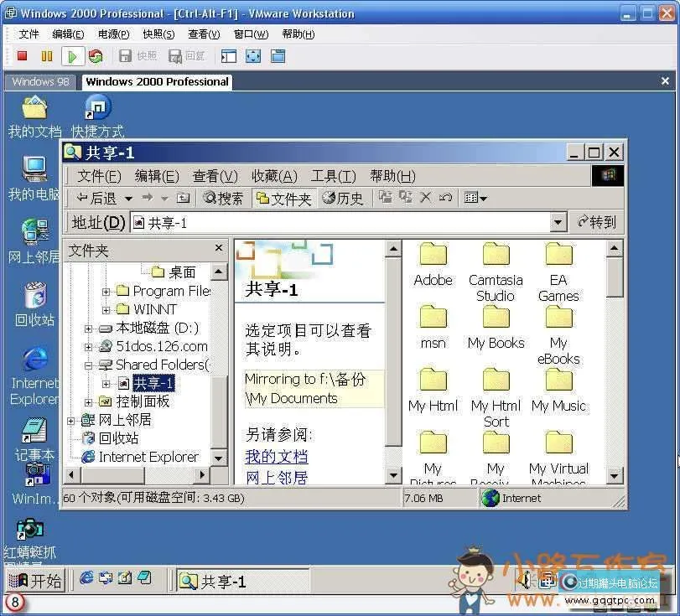Select 控制面板 in the folder tree
This screenshot has height=616, width=680.
pyautogui.click(x=139, y=401)
